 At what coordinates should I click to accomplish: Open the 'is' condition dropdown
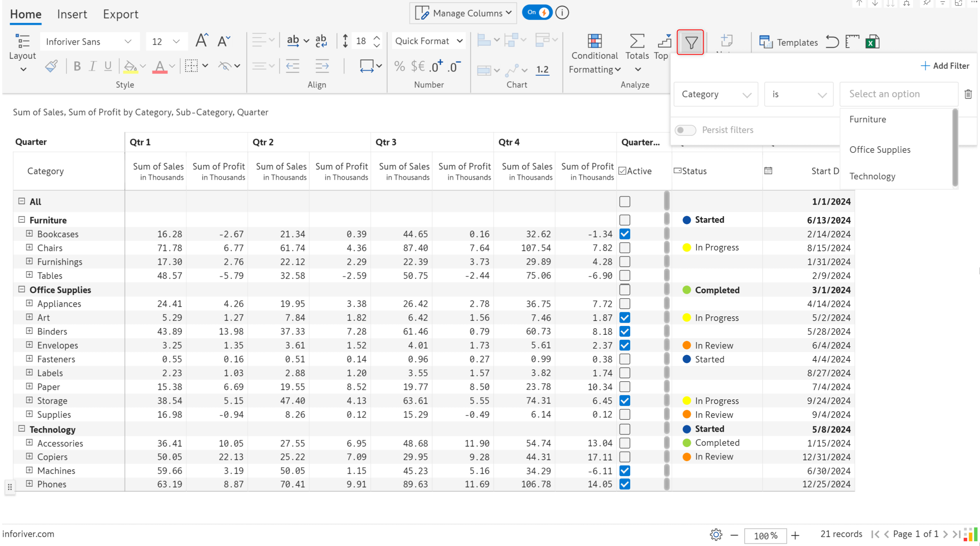point(798,94)
